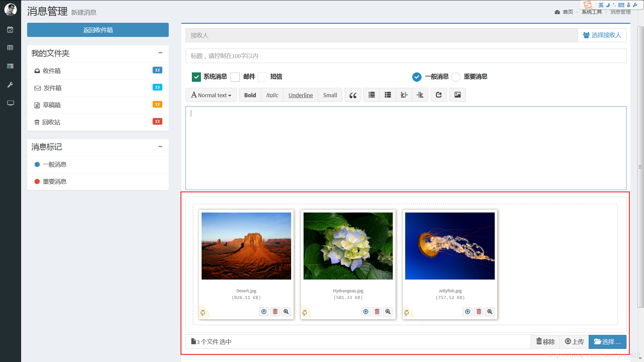
Task: Click the Jellyfish.jpg thumbnail
Action: [449, 246]
